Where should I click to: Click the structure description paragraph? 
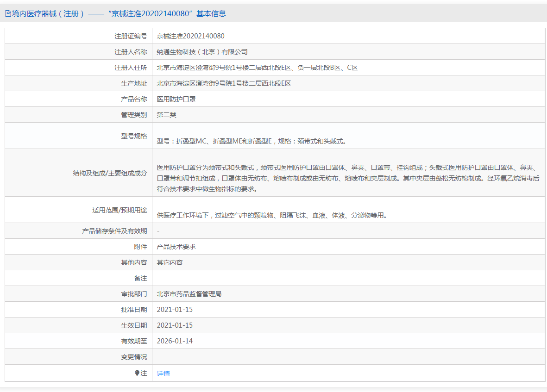click(x=348, y=178)
